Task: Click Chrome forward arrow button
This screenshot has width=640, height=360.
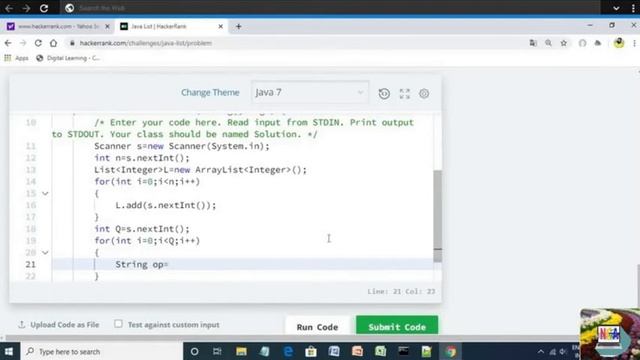Action: (23, 43)
